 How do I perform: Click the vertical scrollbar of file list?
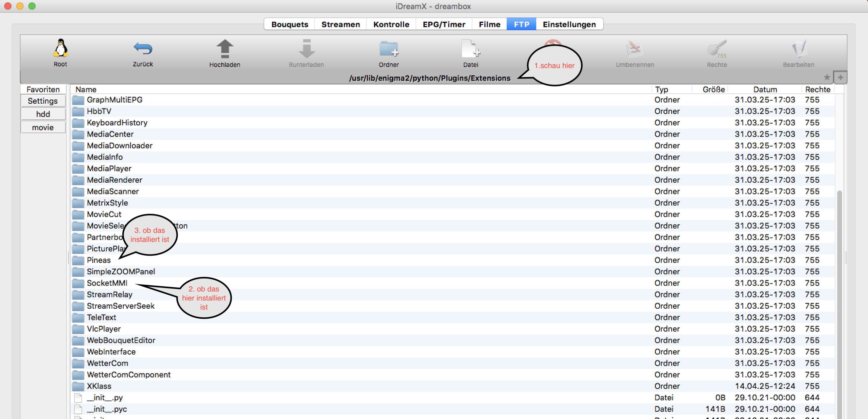[839, 303]
